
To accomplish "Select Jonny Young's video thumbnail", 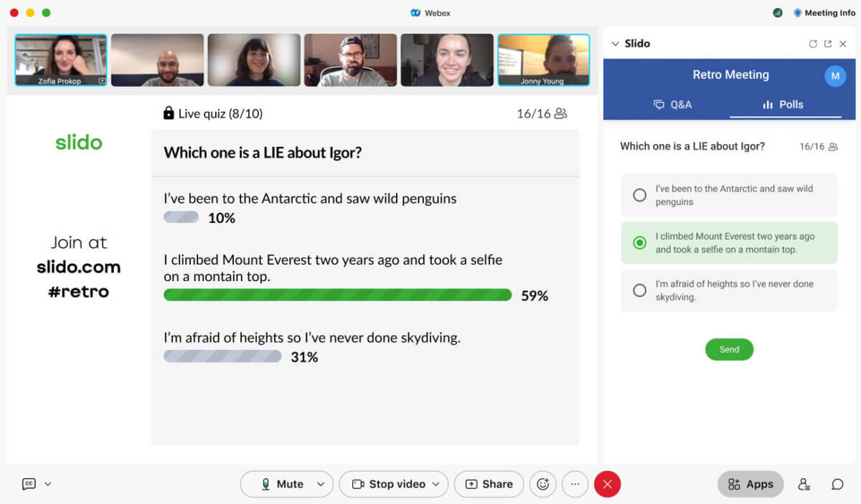I will (x=543, y=60).
